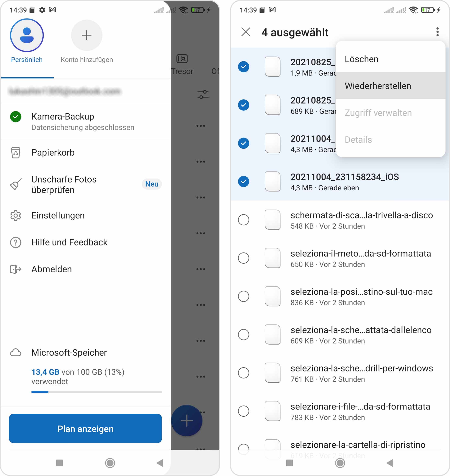The width and height of the screenshot is (450, 476).
Task: Tap the storage usage progress bar
Action: point(96,392)
